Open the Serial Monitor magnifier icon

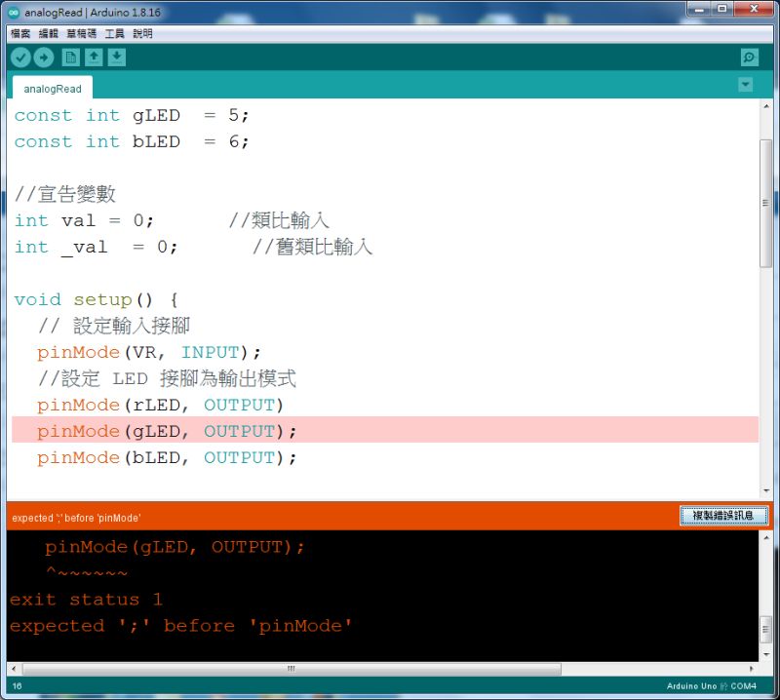tap(748, 57)
